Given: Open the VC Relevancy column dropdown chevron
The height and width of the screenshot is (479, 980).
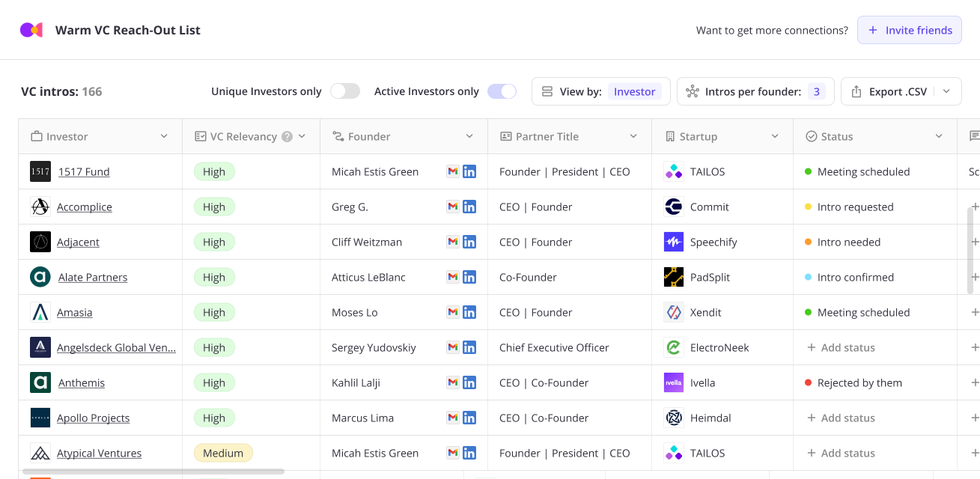Looking at the screenshot, I should click(x=302, y=136).
